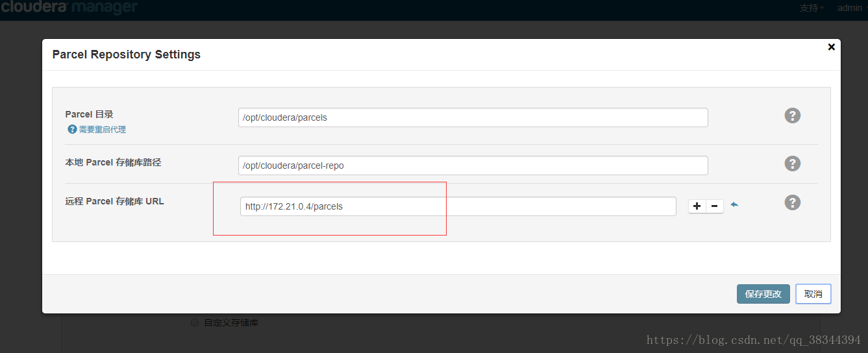Screen dimensions: 868x353
Task: Reset remote parcel URL to default arrow
Action: coord(734,204)
